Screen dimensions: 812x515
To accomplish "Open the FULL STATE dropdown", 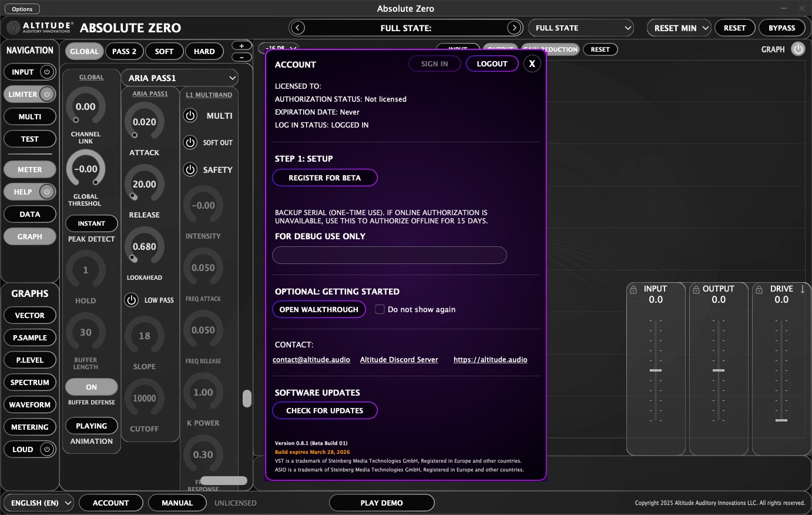I will 581,28.
